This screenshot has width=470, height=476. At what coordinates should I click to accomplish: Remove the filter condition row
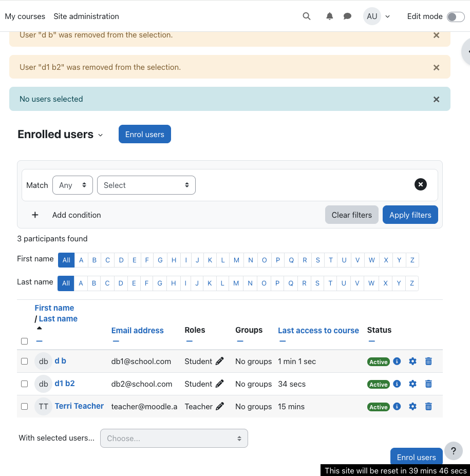coord(421,184)
